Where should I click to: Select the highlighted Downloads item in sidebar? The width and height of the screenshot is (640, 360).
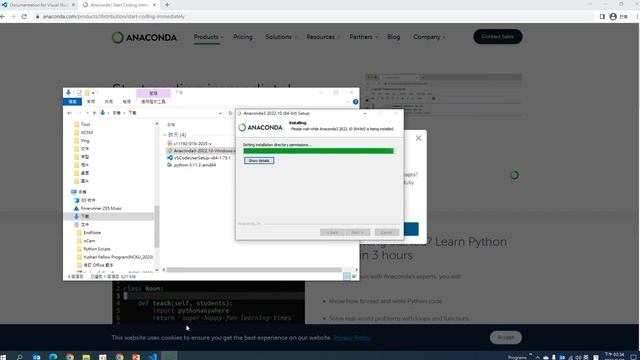click(109, 216)
